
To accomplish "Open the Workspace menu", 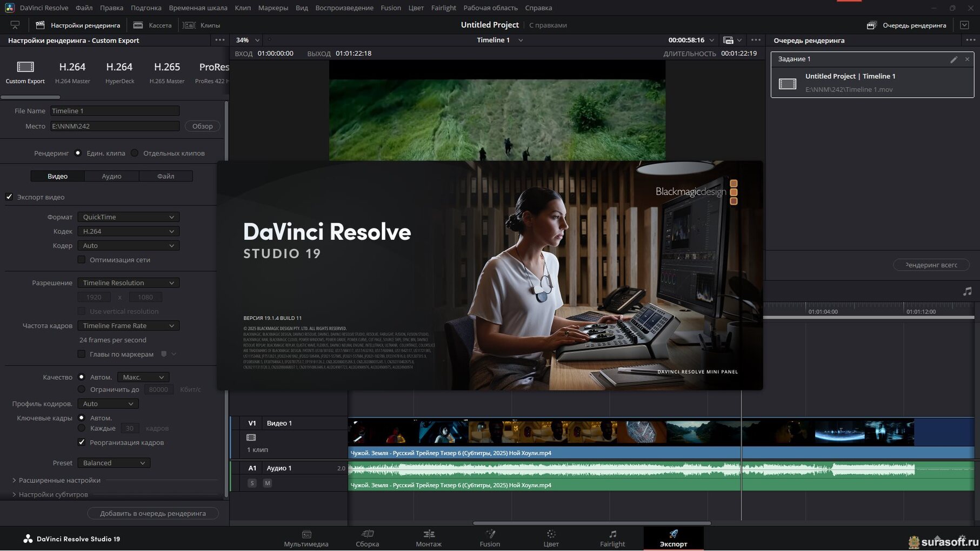I will click(x=490, y=8).
